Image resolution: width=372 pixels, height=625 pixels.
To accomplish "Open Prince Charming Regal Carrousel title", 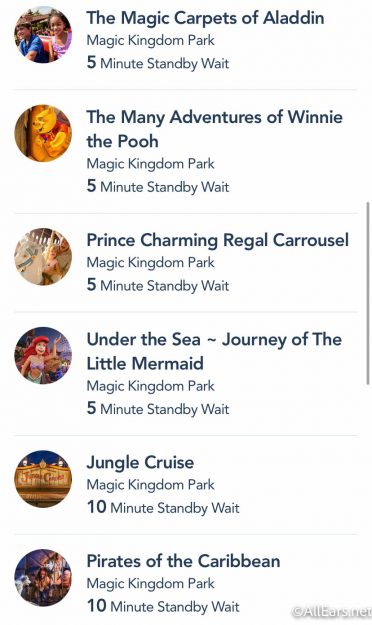I will (218, 240).
